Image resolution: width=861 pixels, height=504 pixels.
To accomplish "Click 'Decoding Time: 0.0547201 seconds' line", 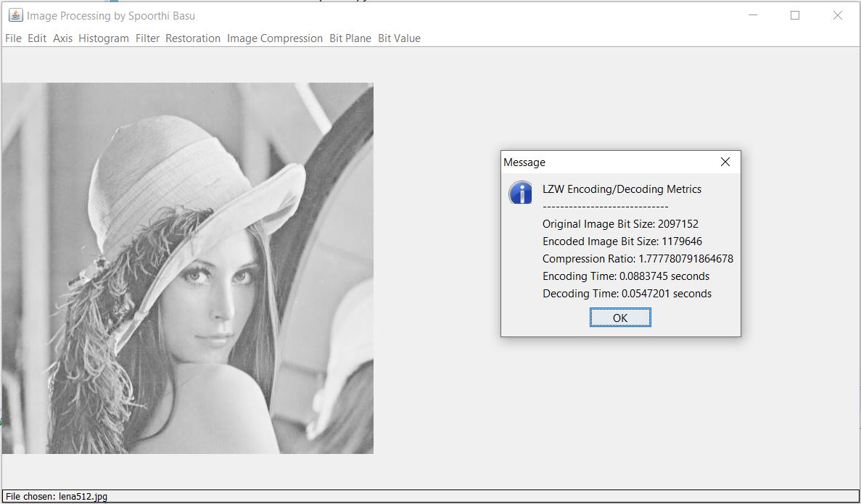I will pos(627,294).
